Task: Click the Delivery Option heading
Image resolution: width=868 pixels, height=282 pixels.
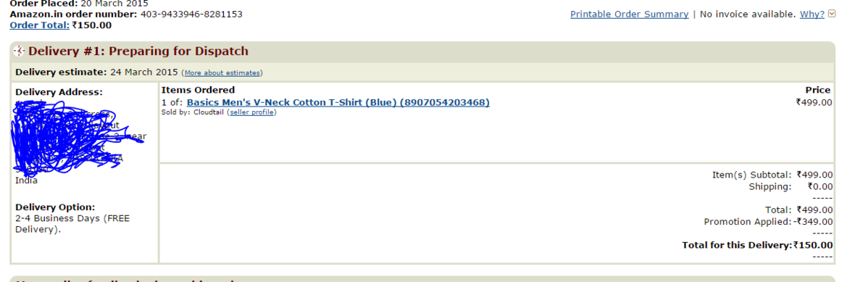Action: tap(55, 207)
